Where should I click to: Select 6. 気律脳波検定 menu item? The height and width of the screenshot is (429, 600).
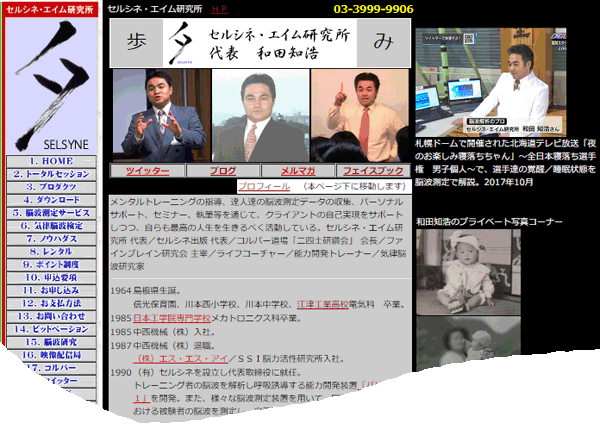click(51, 226)
